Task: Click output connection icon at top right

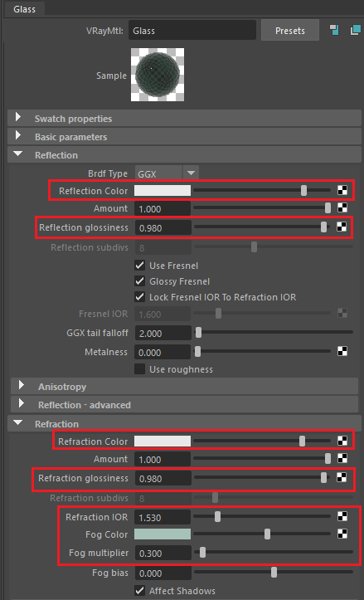Action: pos(355,30)
